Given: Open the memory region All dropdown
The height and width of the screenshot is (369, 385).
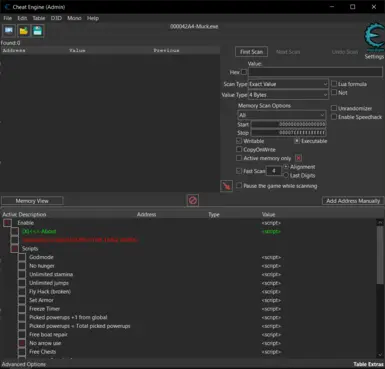Looking at the screenshot, I should click(x=282, y=115).
